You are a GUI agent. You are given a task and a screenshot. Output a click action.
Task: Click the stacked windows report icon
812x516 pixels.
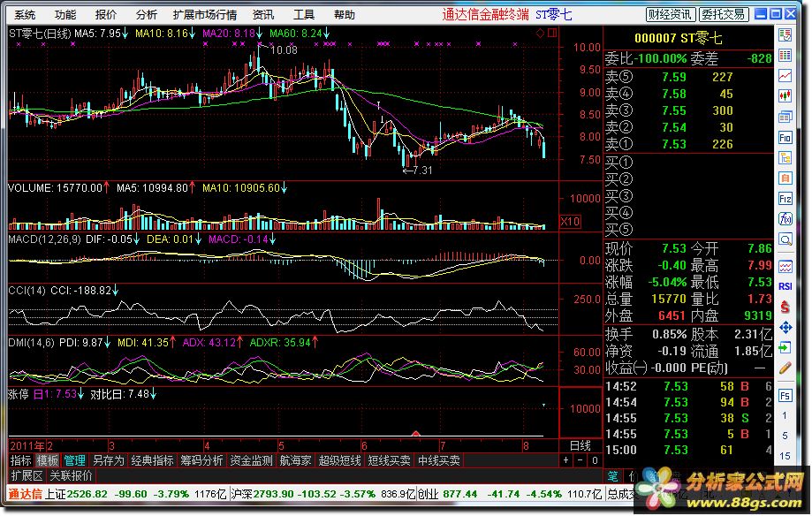pyautogui.click(x=785, y=117)
